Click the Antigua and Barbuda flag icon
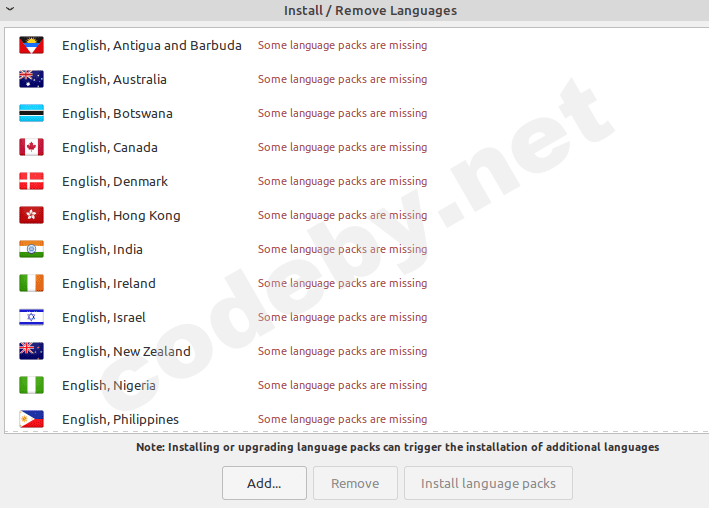Image resolution: width=709 pixels, height=508 pixels. click(31, 45)
